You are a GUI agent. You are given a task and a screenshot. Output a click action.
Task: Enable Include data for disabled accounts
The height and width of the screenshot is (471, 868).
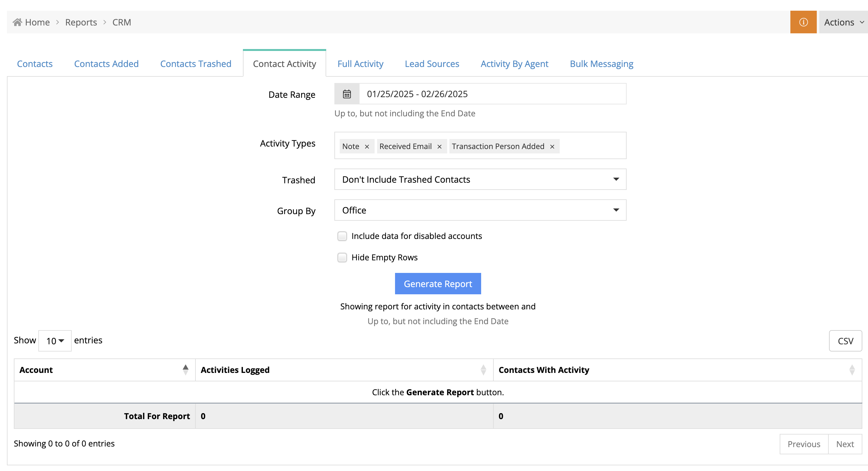(x=342, y=236)
